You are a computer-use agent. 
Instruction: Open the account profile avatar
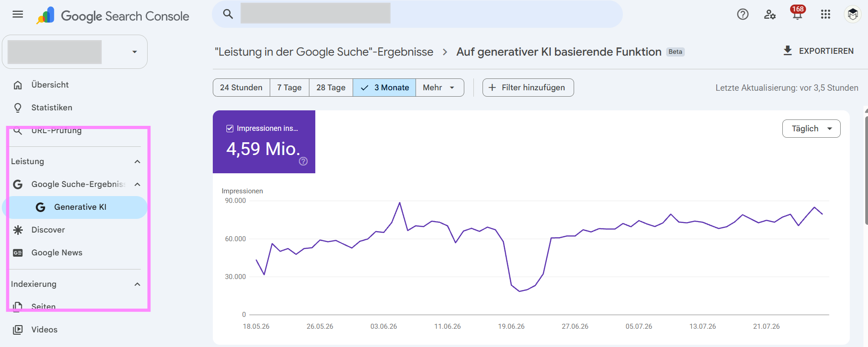(853, 15)
